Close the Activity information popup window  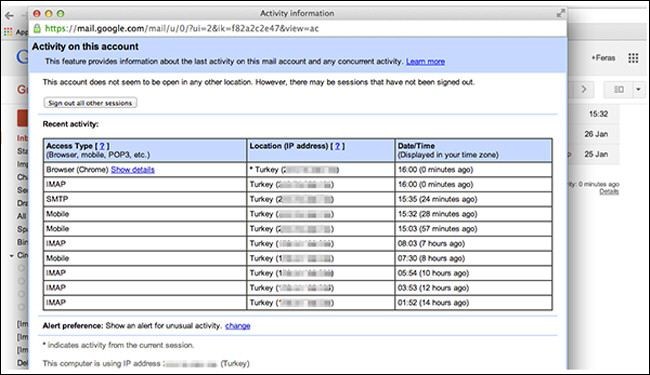(36, 13)
